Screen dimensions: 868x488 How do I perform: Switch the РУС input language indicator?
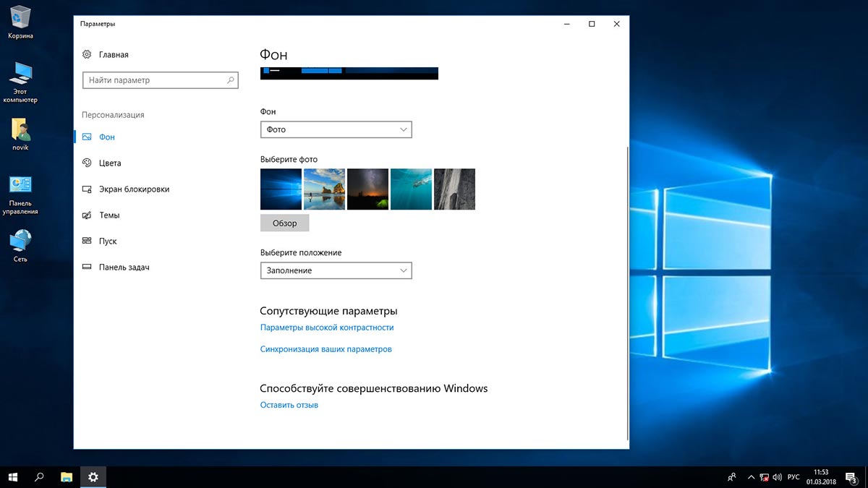793,477
